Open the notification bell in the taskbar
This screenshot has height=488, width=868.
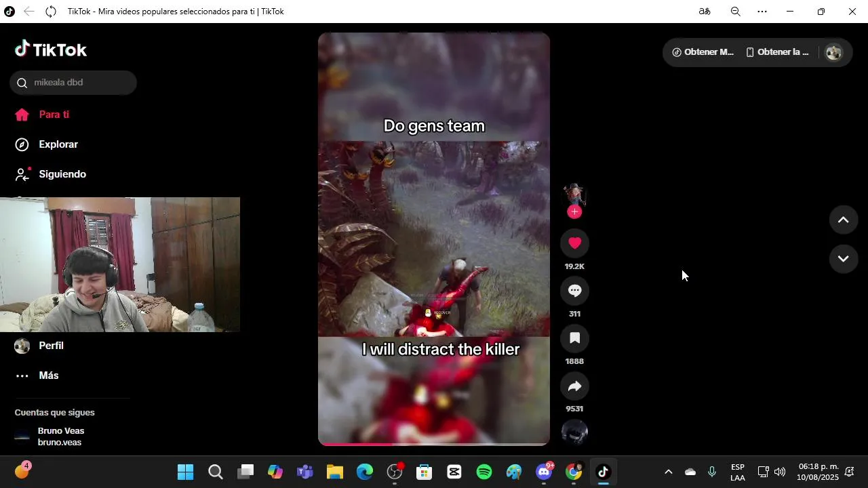(850, 472)
